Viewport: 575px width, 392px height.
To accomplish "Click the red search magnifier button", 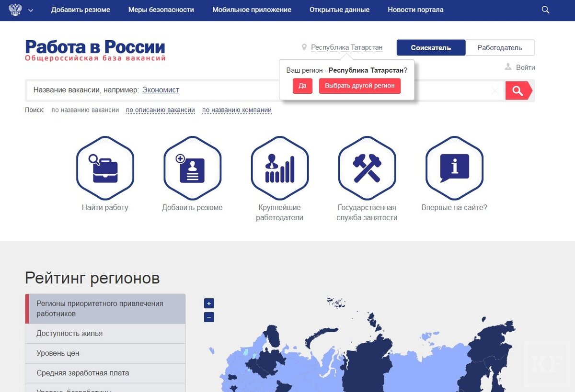I will pos(518,90).
